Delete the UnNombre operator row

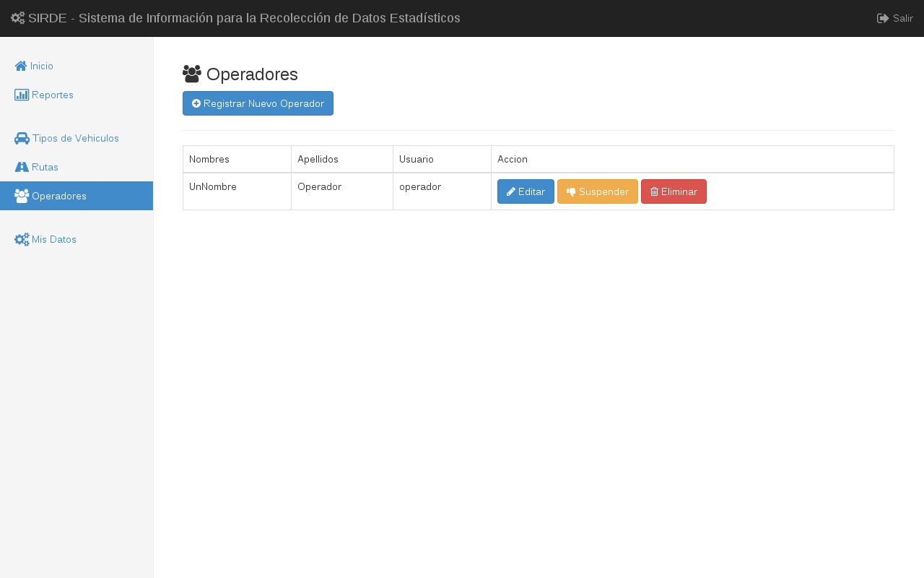click(674, 191)
